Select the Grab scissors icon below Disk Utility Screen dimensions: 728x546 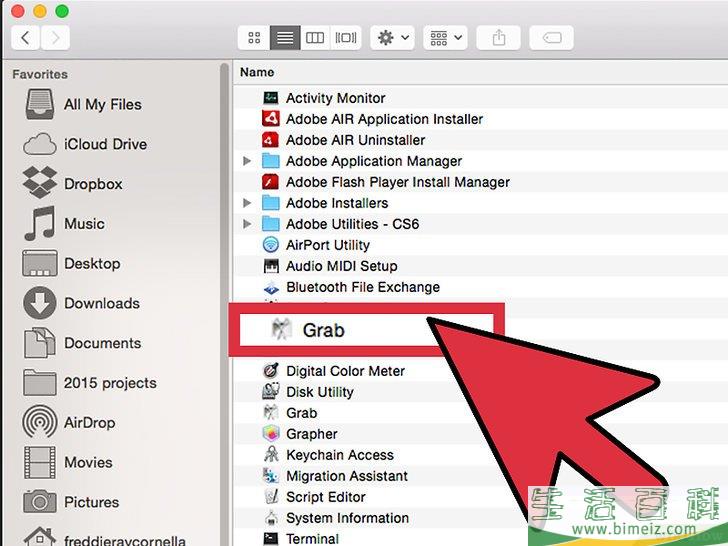[x=271, y=413]
